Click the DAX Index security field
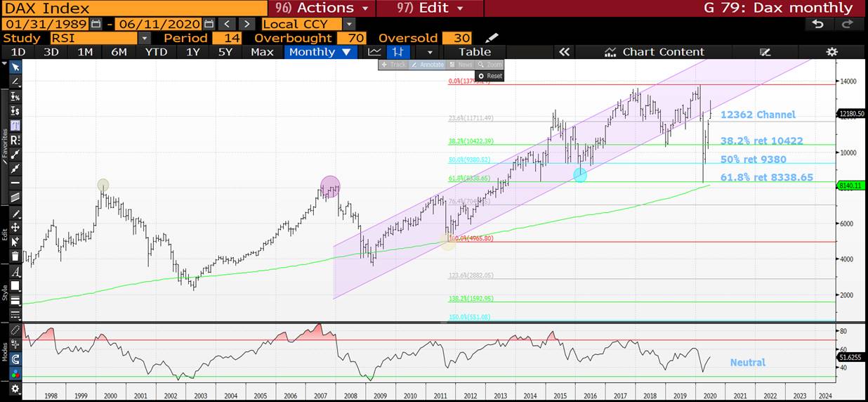 134,8
